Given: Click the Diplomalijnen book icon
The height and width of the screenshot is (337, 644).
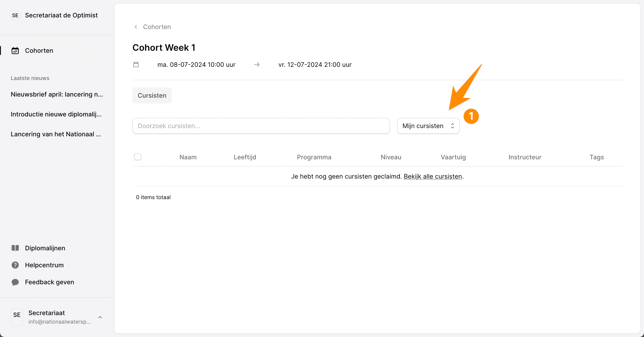Looking at the screenshot, I should click(15, 248).
